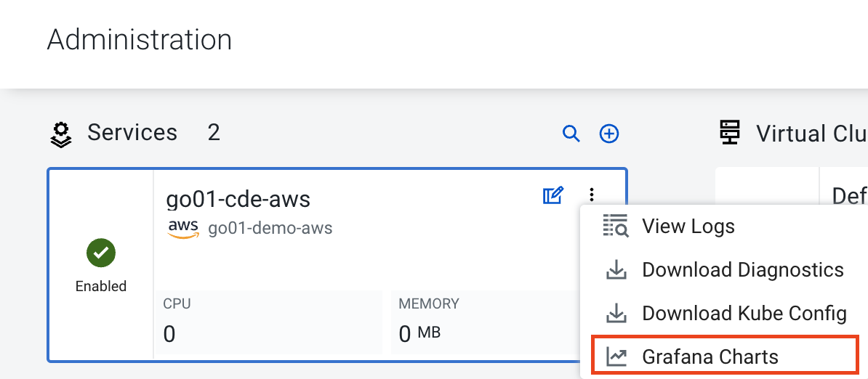Click the Download Kube Config icon
Image resolution: width=868 pixels, height=379 pixels.
coord(616,314)
